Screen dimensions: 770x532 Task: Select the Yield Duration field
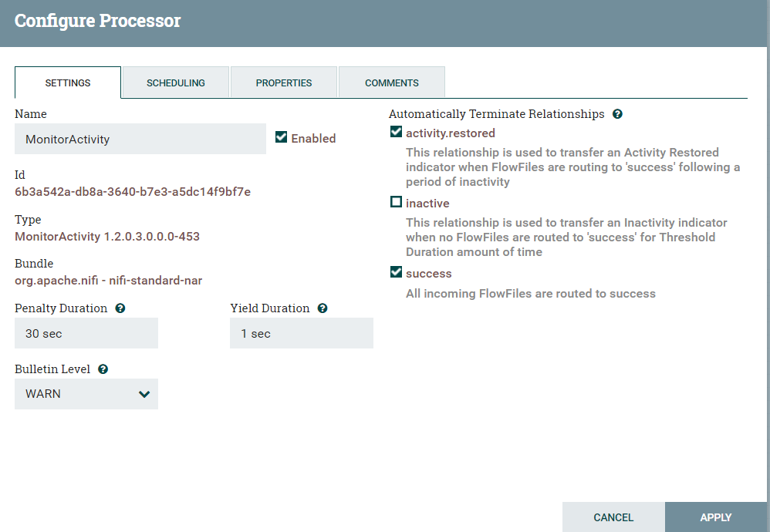[301, 333]
